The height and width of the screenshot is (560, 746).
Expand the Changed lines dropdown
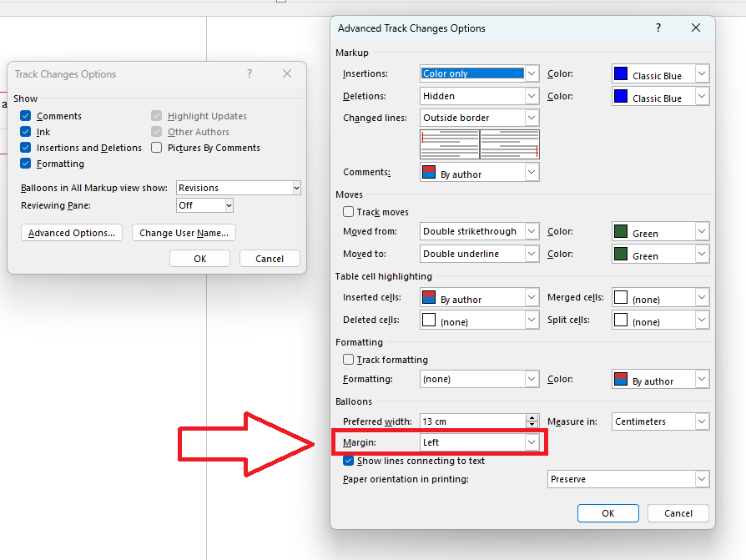pos(480,118)
